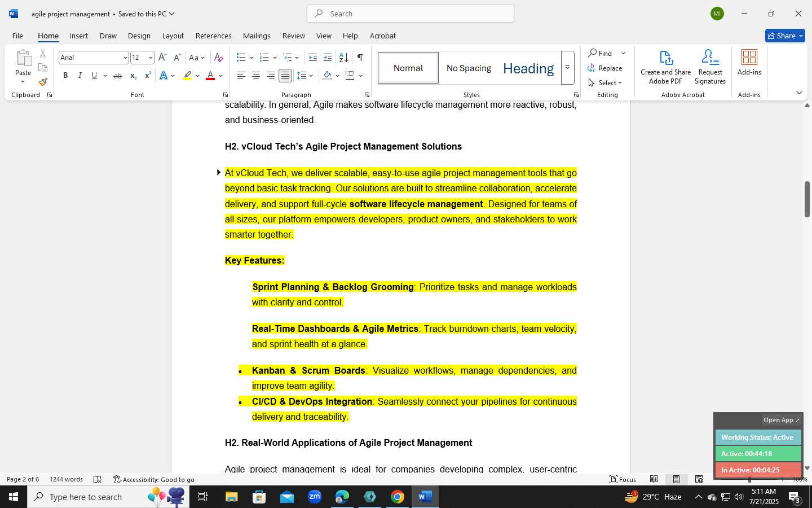Open the References tab
Viewport: 812px width, 508px height.
(213, 36)
